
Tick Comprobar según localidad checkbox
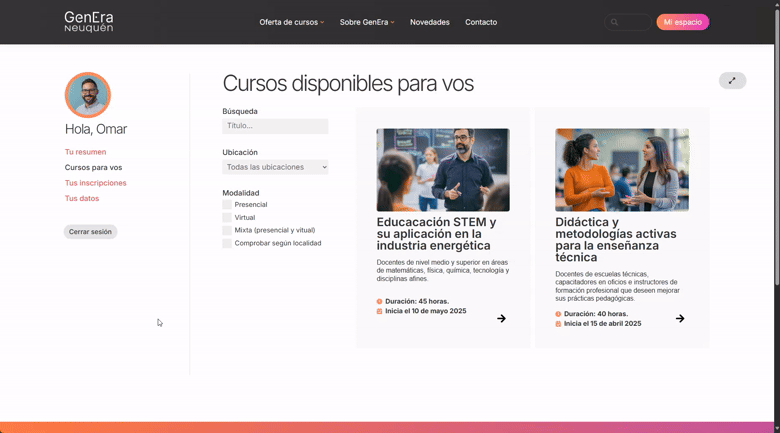(x=227, y=244)
